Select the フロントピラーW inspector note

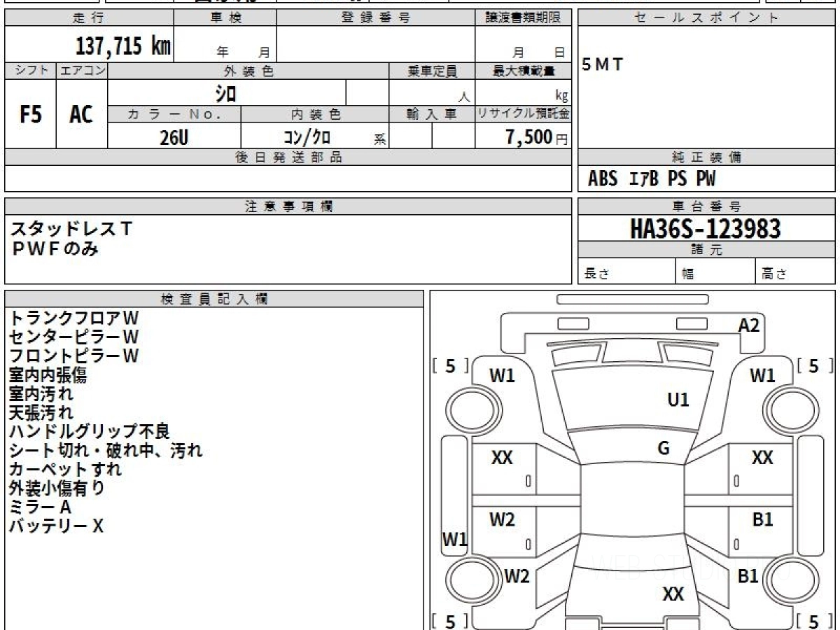pyautogui.click(x=74, y=356)
